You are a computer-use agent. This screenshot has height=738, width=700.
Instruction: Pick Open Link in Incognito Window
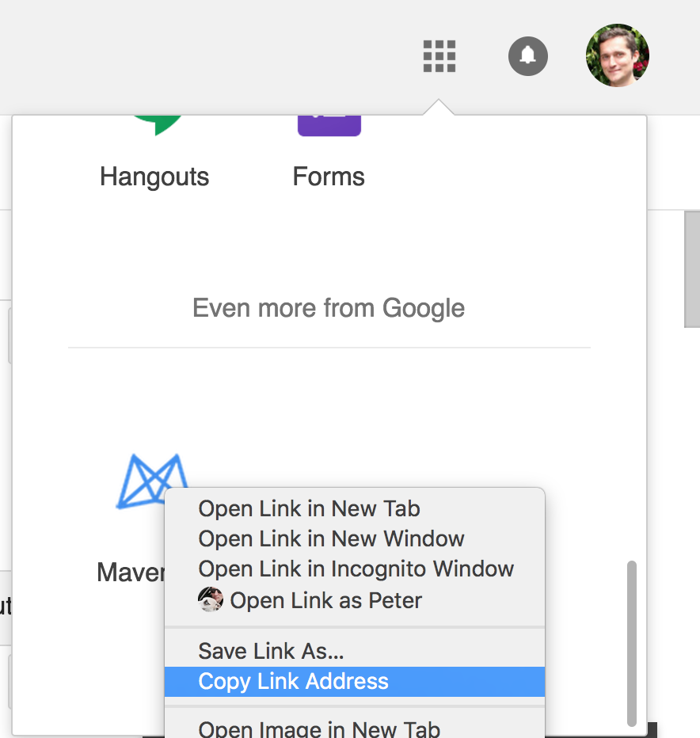click(356, 569)
